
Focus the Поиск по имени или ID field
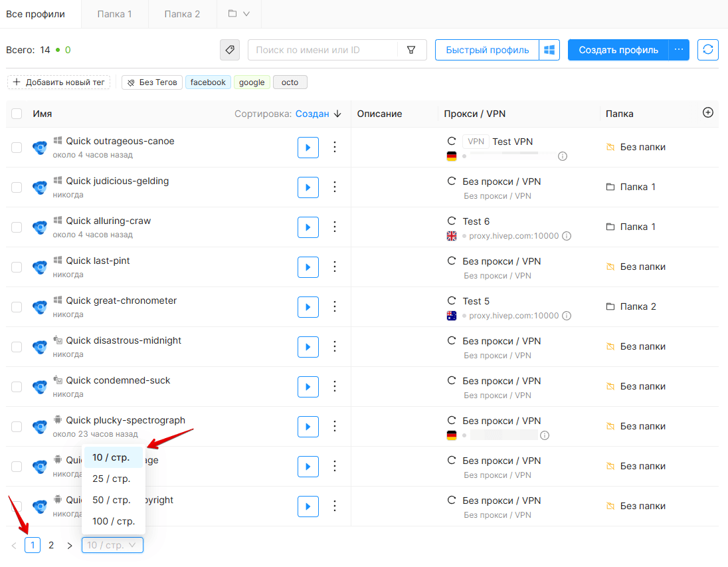pyautogui.click(x=323, y=50)
